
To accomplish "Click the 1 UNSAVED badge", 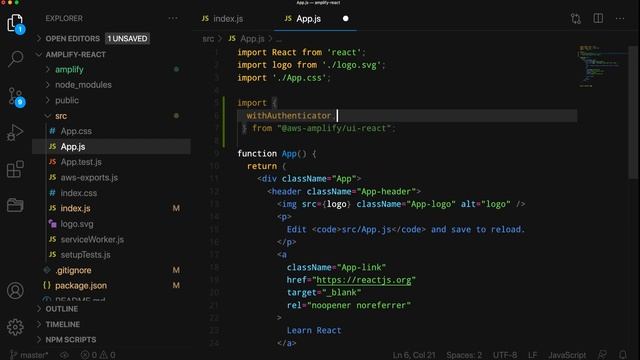I will click(x=127, y=38).
